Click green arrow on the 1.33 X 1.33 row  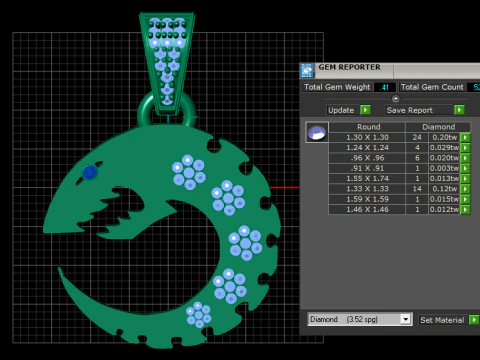(x=465, y=189)
